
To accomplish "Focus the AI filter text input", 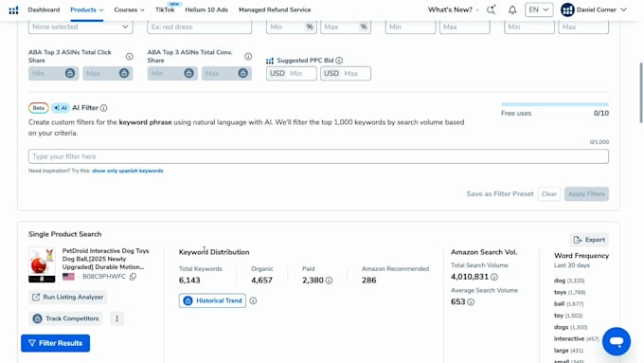I will (x=319, y=156).
